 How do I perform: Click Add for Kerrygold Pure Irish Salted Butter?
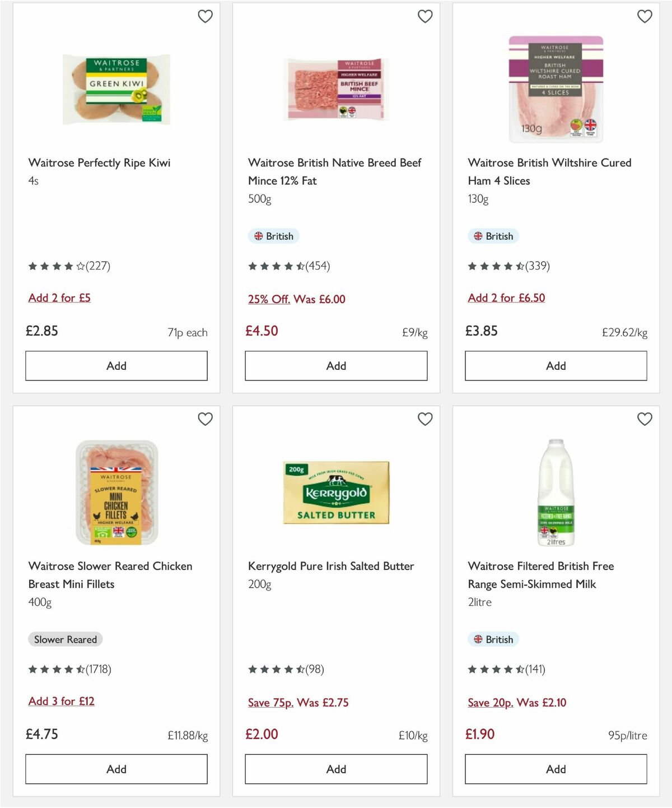[x=335, y=769]
